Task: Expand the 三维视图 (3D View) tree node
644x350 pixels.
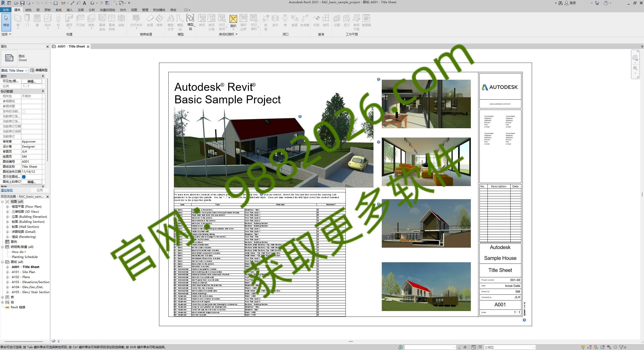Action: coord(8,212)
